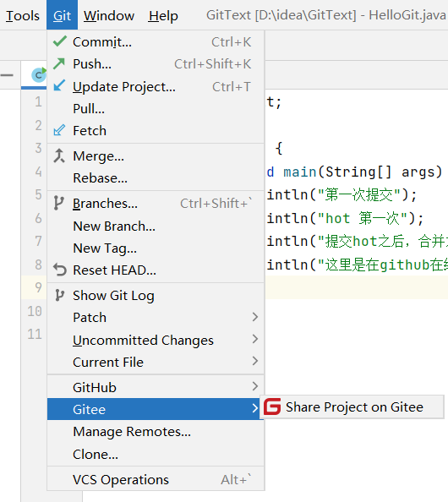Click the blue Update Project arrow icon

coord(59,86)
